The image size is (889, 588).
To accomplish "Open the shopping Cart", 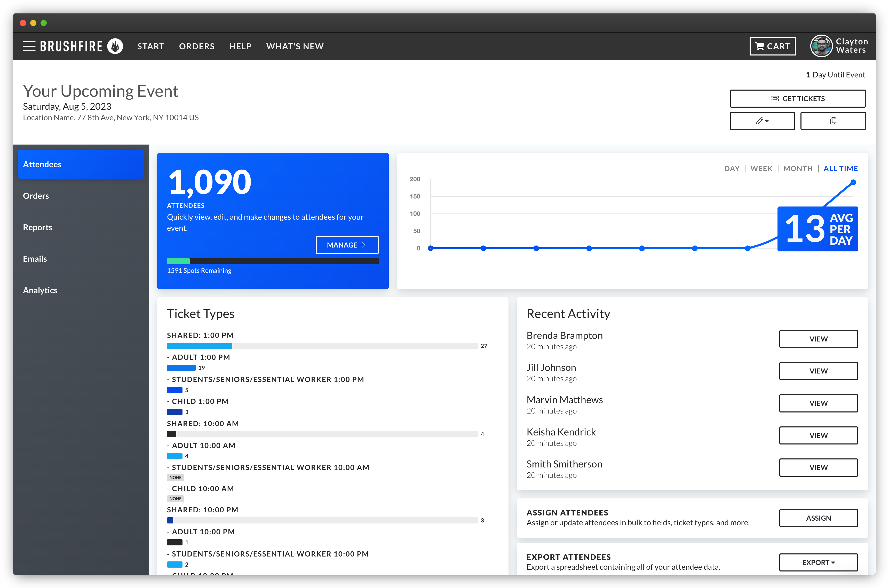I will [x=772, y=46].
